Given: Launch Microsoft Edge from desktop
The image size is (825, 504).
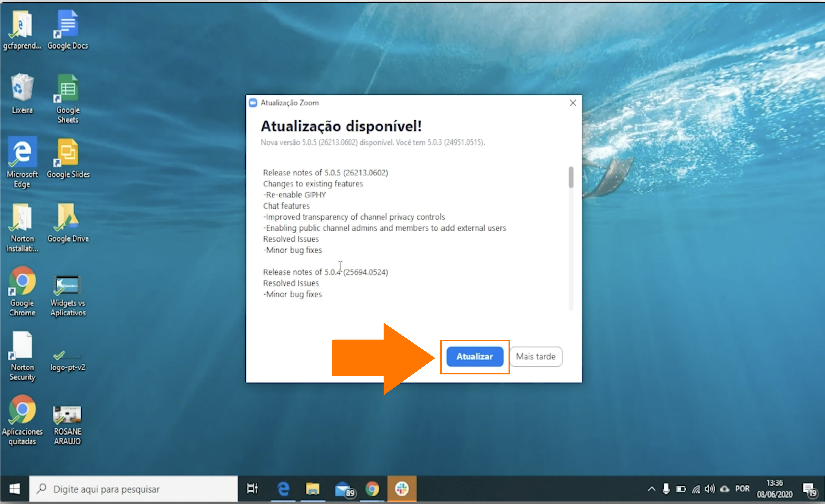Looking at the screenshot, I should tap(22, 154).
